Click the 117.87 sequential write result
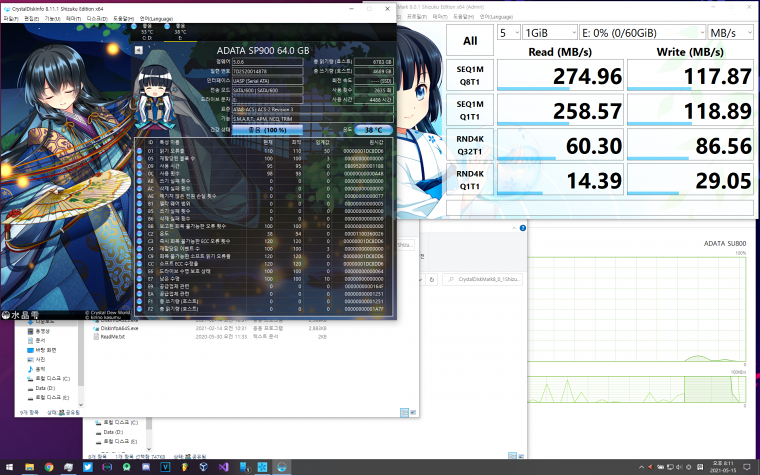Screen dimensions: 760x475 pyautogui.click(x=690, y=75)
